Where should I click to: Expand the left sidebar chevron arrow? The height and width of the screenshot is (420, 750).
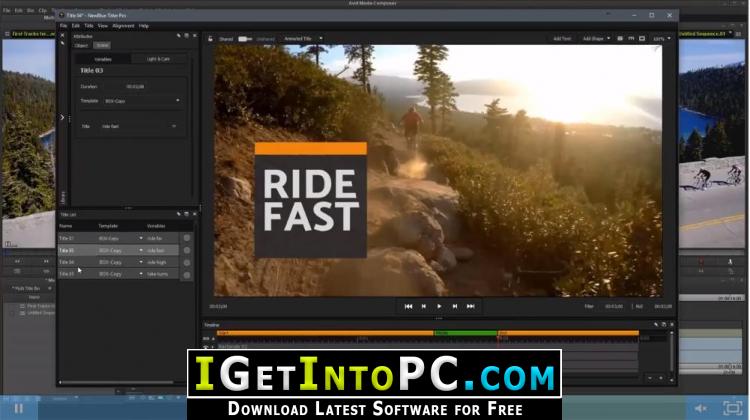pyautogui.click(x=62, y=117)
